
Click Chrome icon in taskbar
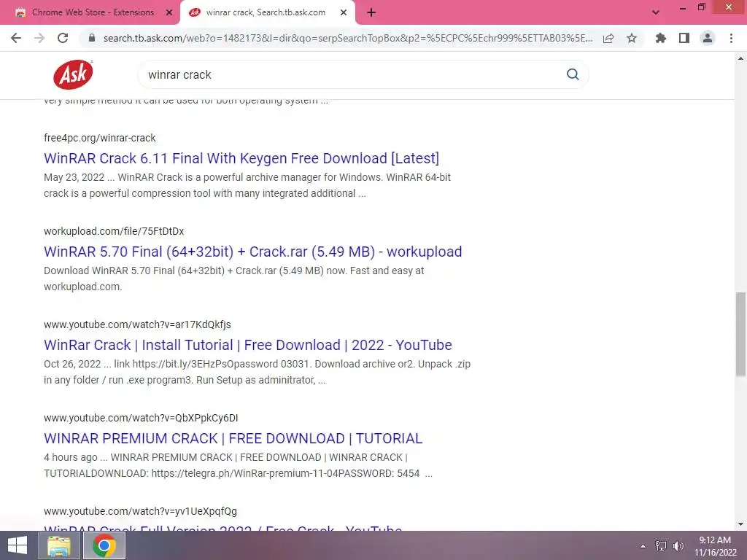(104, 545)
